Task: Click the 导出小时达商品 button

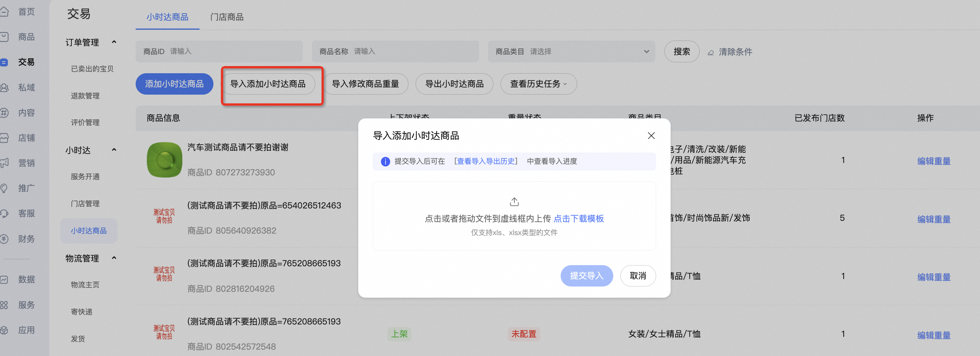Action: pos(454,84)
